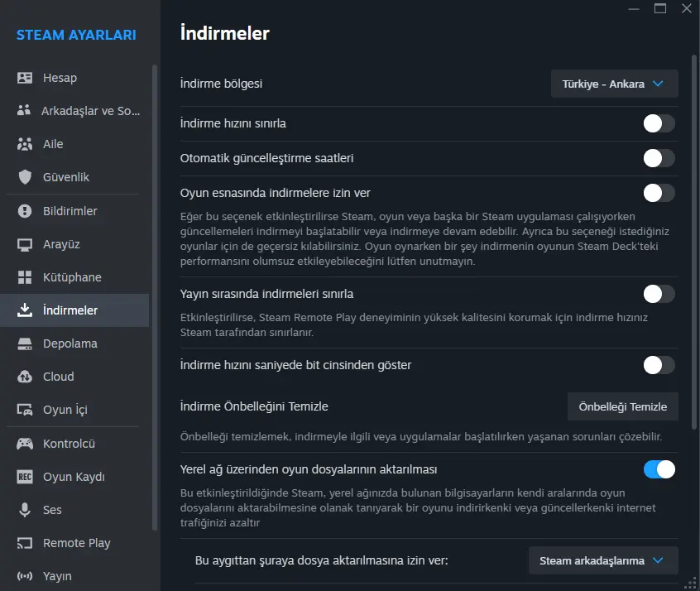The width and height of the screenshot is (700, 591).
Task: Enable İndirme hızını sınırla toggle
Action: pos(659,123)
